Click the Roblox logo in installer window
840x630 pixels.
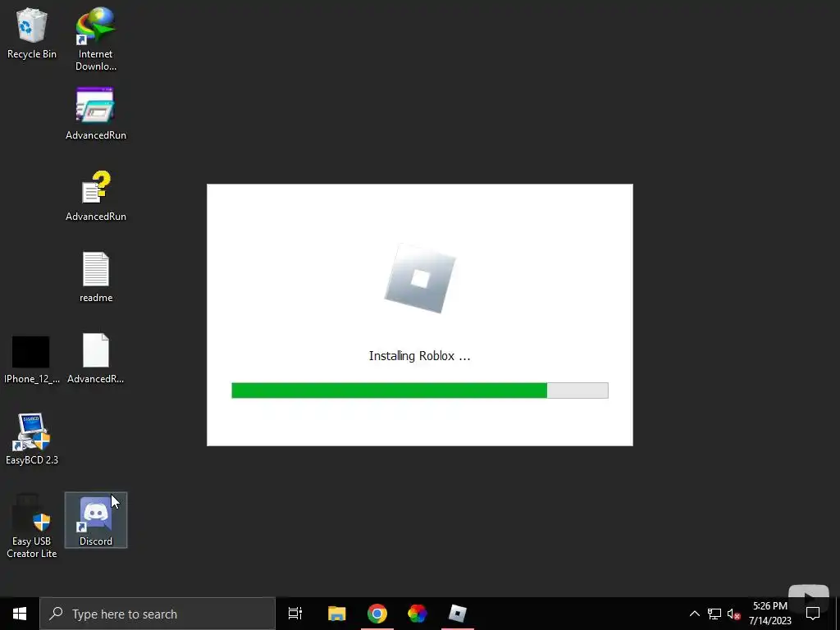(x=420, y=279)
